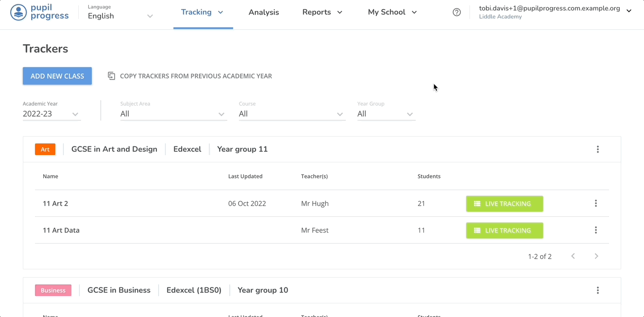Open 11 Art Data row options menu
Screen dimensions: 644x317
pyautogui.click(x=595, y=230)
